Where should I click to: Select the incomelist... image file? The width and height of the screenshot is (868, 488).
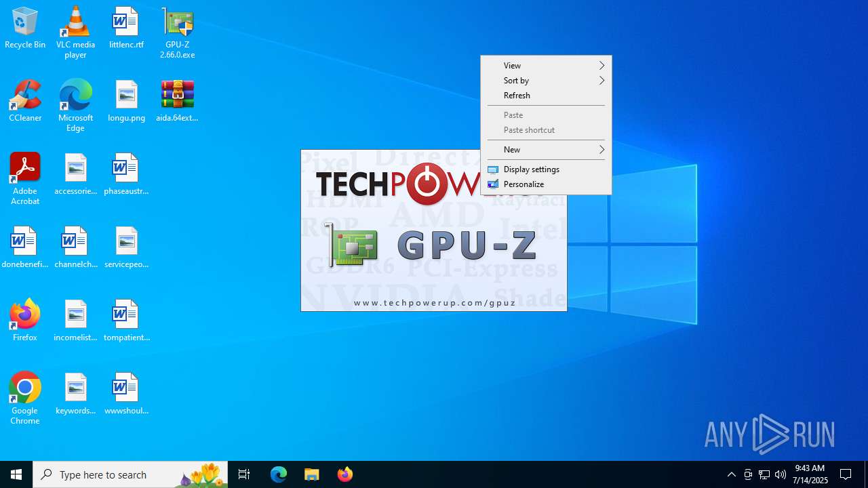75,321
